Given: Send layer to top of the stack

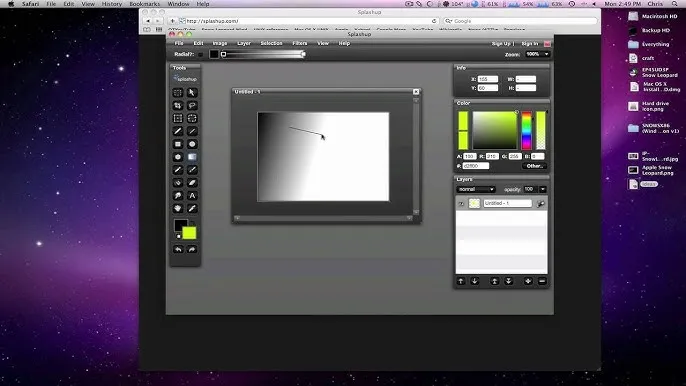Looking at the screenshot, I should click(494, 281).
